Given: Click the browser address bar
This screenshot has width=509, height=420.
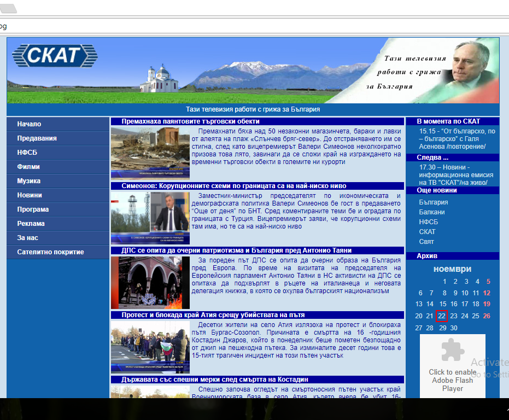Looking at the screenshot, I should click(255, 26).
